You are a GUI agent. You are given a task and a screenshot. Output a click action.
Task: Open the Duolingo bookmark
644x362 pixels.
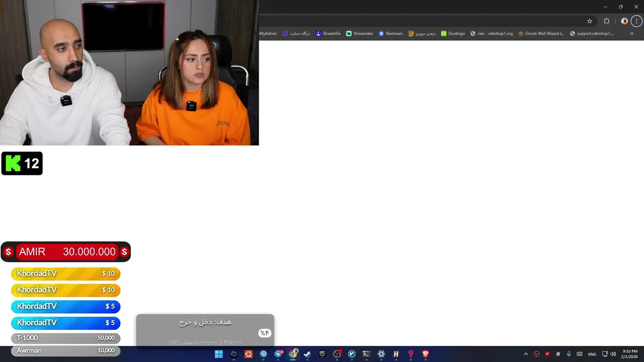pos(453,34)
